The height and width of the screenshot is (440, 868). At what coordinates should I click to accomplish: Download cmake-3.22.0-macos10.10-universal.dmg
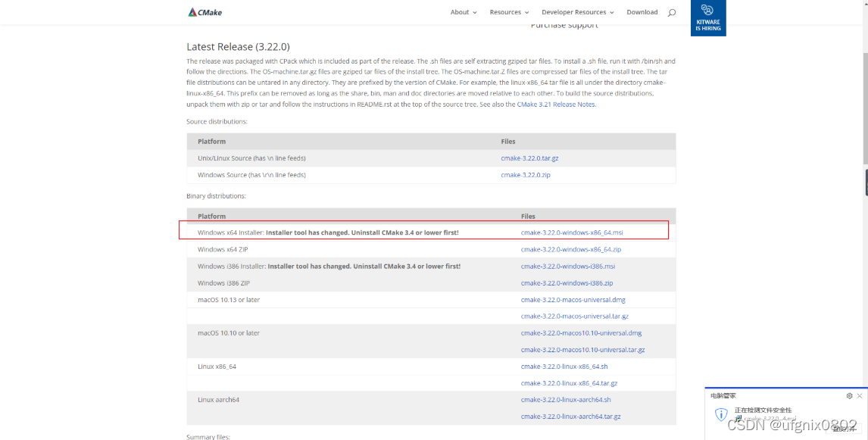pyautogui.click(x=581, y=333)
